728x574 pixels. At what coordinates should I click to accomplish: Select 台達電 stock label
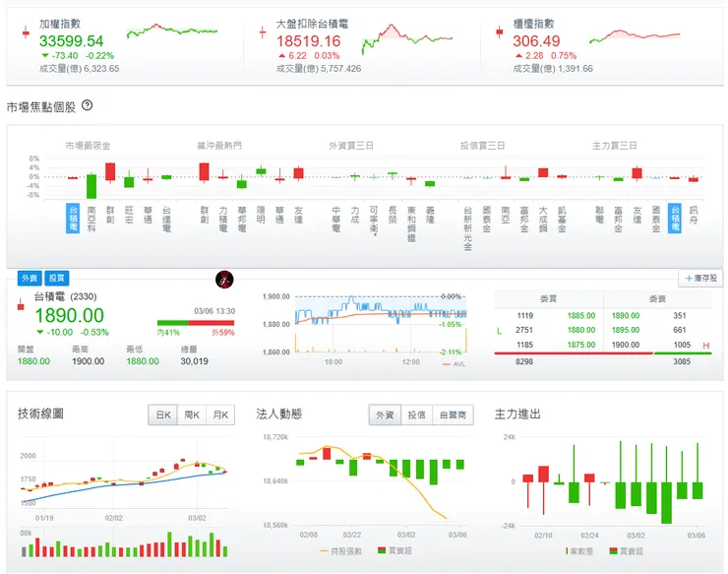coord(166,219)
